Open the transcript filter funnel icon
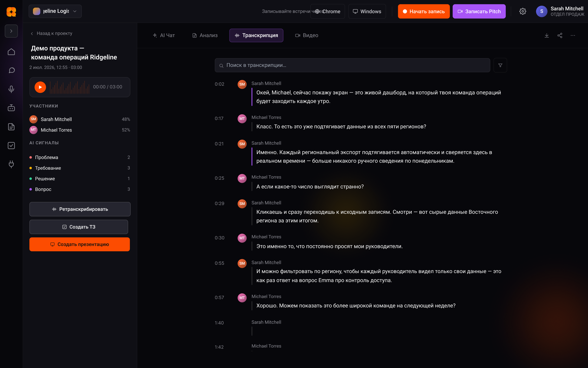 pyautogui.click(x=500, y=65)
